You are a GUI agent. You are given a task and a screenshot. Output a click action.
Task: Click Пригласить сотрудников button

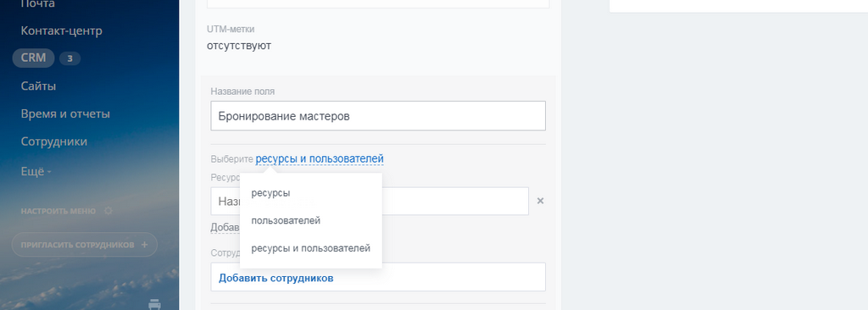(x=84, y=244)
